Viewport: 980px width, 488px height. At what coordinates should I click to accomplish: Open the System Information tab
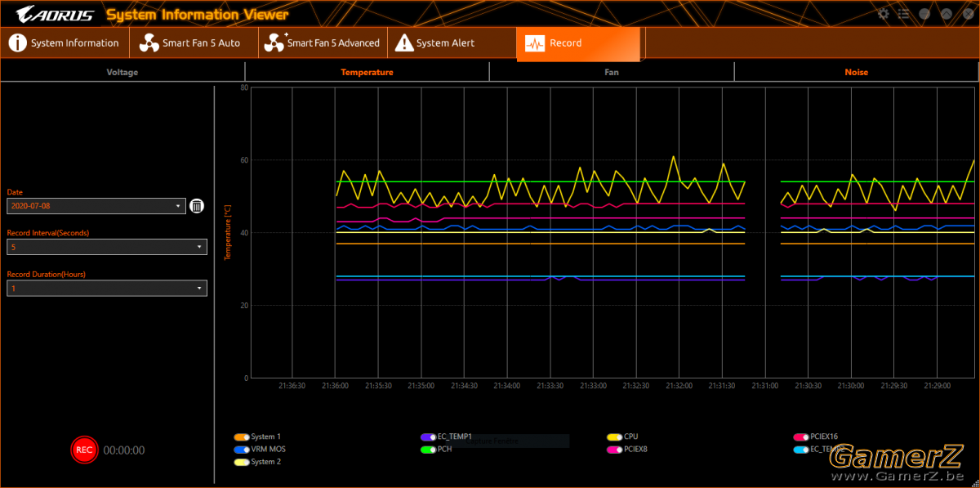click(64, 43)
